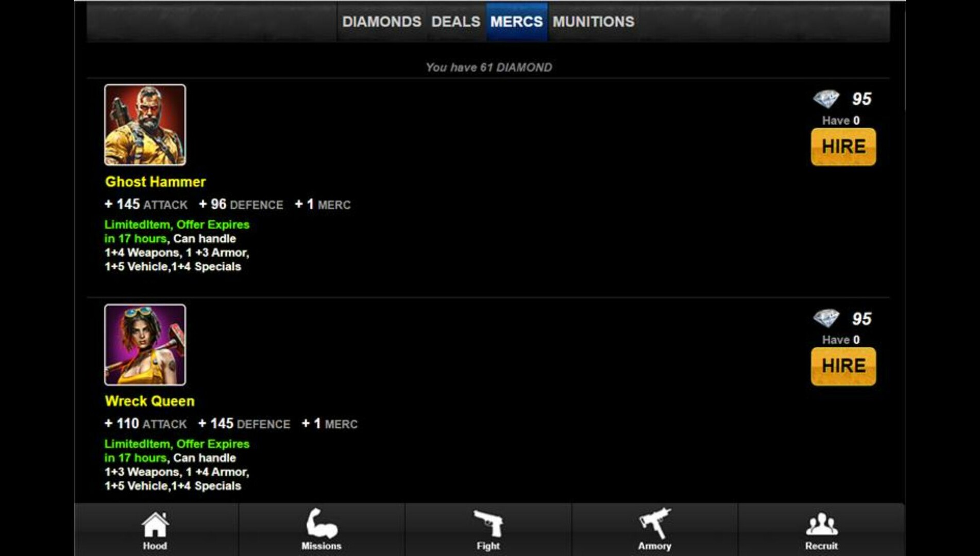Switch to the DEALS tab

(x=455, y=22)
